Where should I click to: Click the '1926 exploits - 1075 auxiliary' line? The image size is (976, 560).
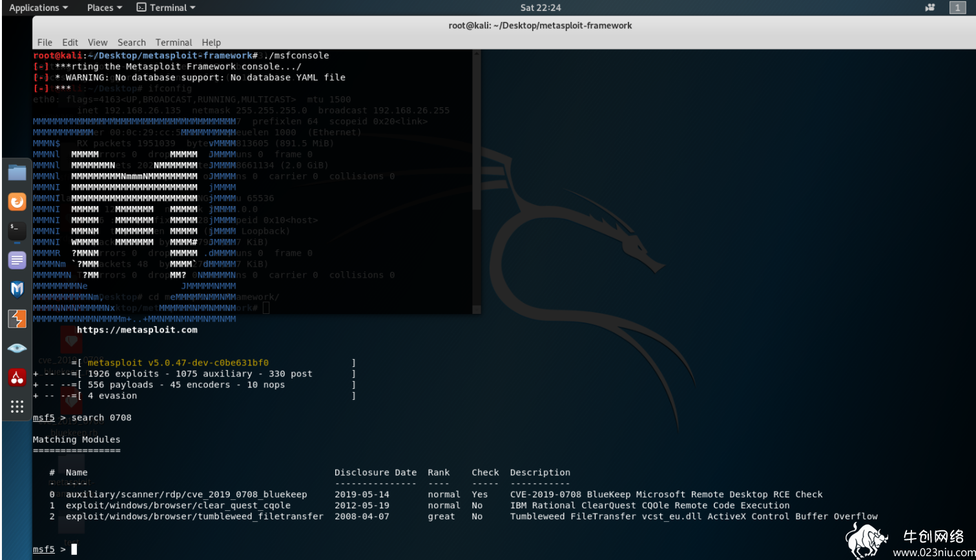200,373
